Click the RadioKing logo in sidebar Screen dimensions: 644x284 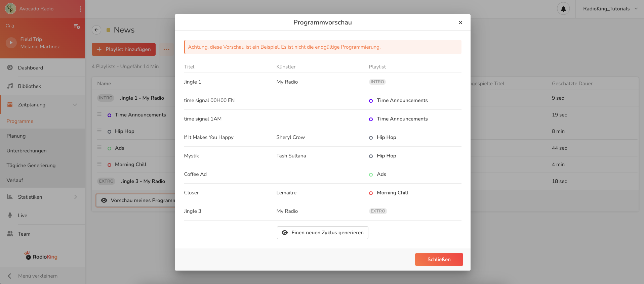[41, 256]
